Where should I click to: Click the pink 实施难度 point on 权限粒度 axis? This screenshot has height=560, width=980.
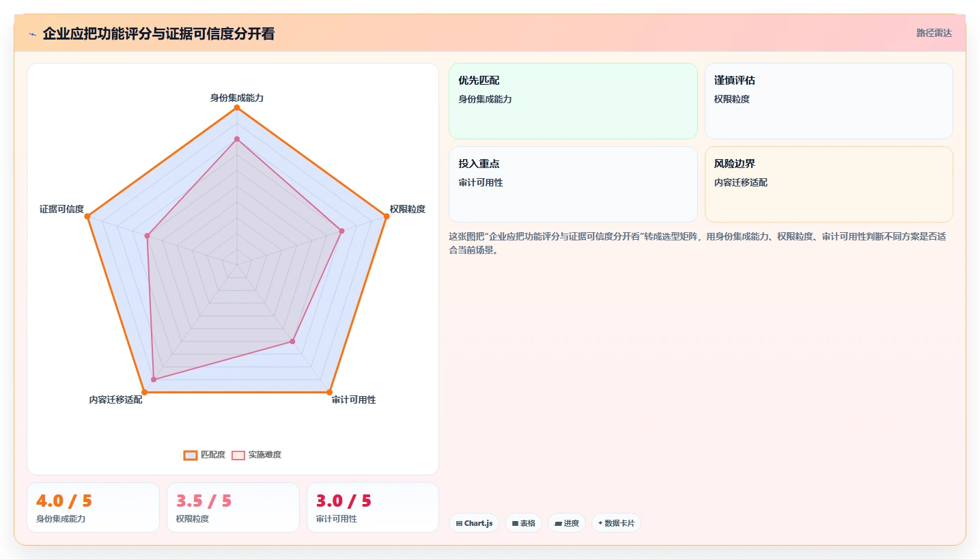[x=342, y=231]
